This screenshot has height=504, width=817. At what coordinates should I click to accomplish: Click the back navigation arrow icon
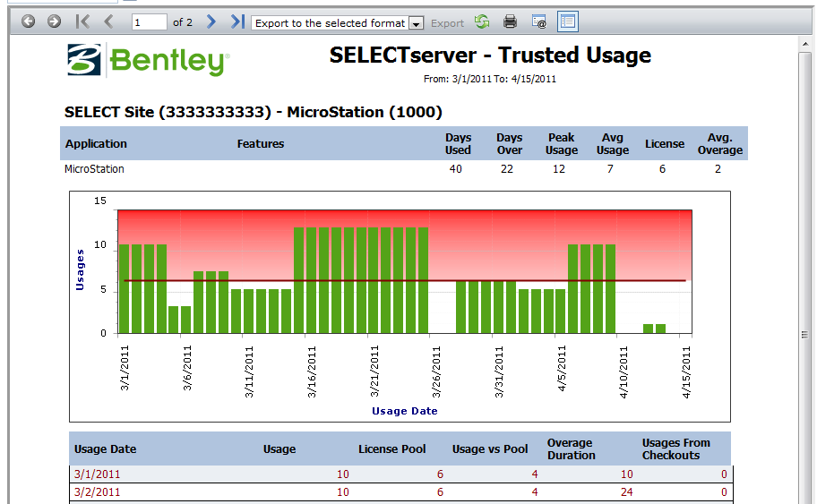point(28,21)
